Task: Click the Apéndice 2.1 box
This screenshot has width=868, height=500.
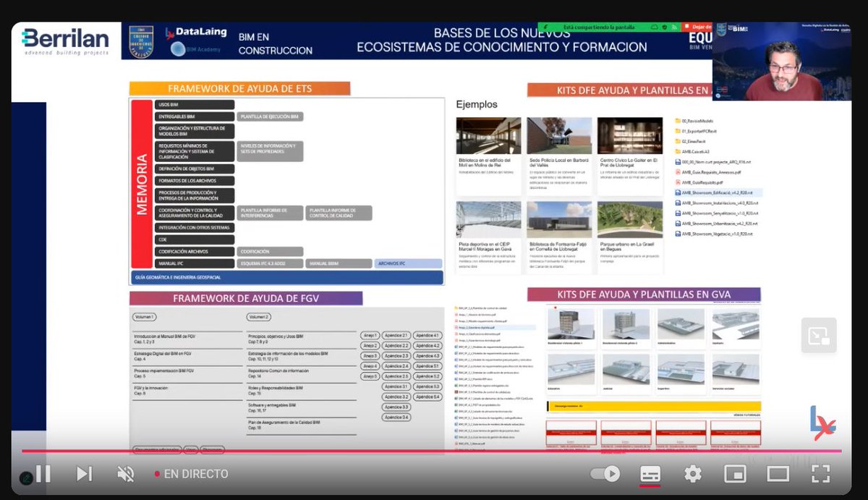Action: pyautogui.click(x=397, y=336)
